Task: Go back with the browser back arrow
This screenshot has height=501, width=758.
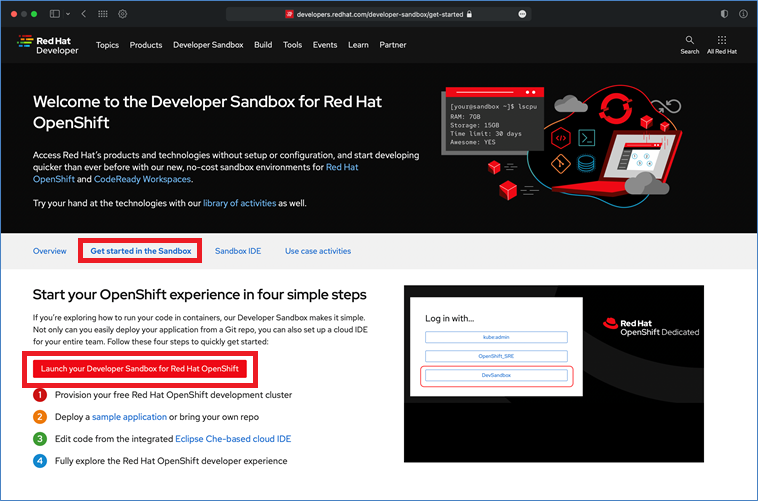Action: (x=84, y=14)
